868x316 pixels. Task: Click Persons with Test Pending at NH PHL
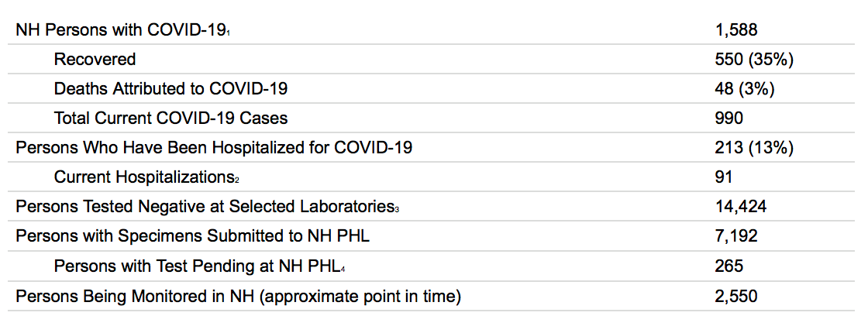[x=197, y=266]
